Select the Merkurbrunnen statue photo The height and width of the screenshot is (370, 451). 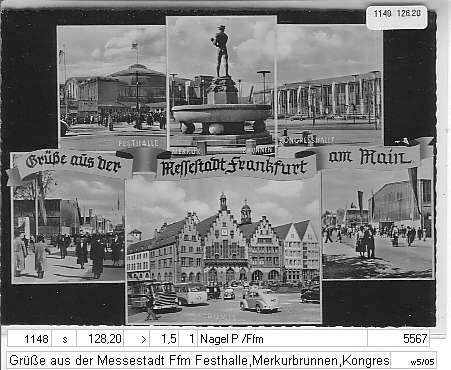[221, 85]
